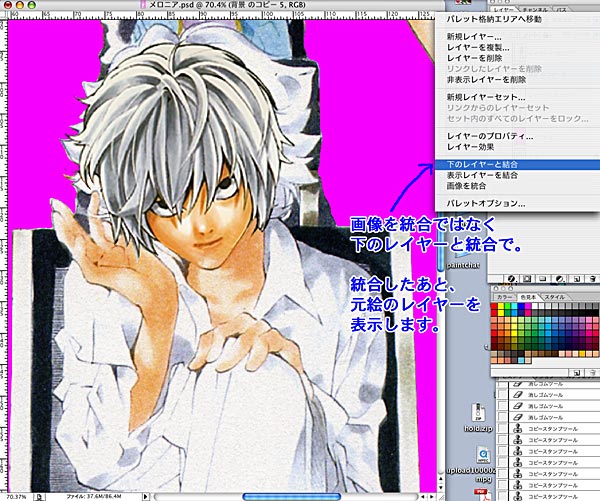
Task: Click the Swatches panel trash icon
Action: 592,373
